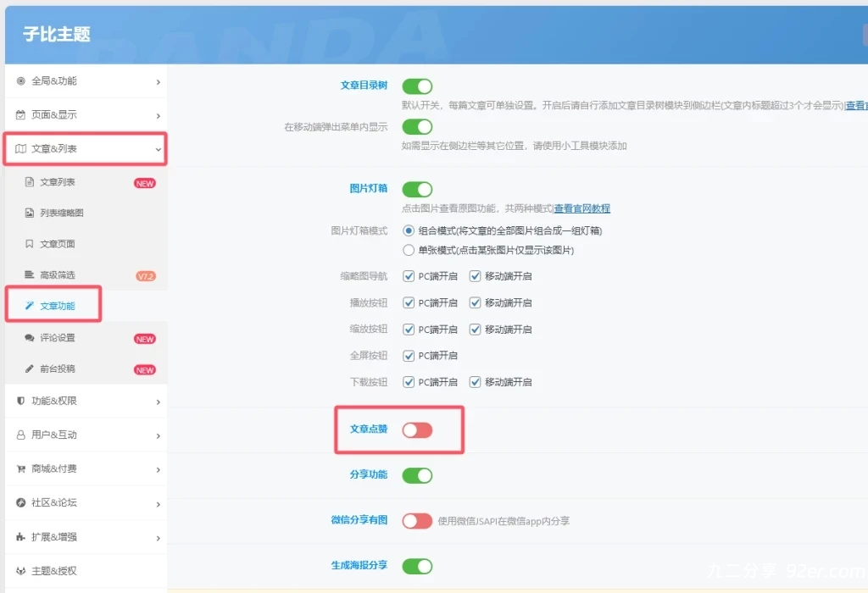Toggle 生成海报分享 switch
Screen dimensions: 868x593
coord(417,567)
